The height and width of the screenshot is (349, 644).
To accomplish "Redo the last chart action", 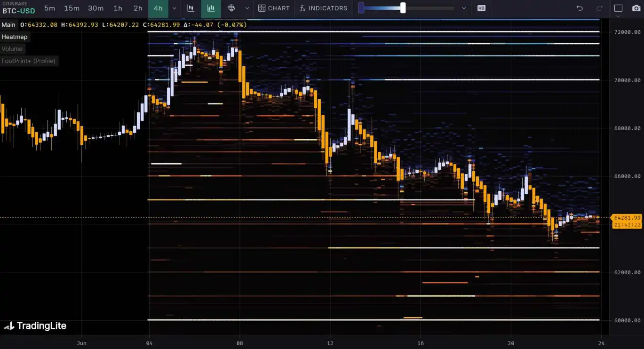I will (x=599, y=8).
